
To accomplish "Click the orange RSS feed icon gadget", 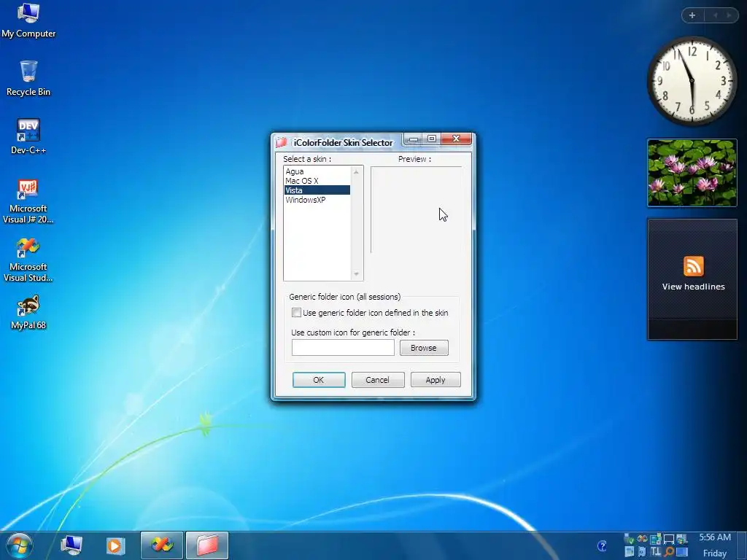I will coord(693,266).
